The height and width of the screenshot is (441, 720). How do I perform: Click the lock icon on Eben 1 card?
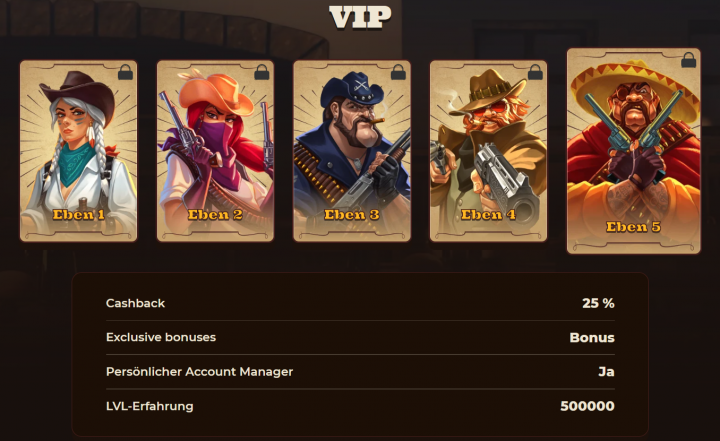pyautogui.click(x=125, y=72)
